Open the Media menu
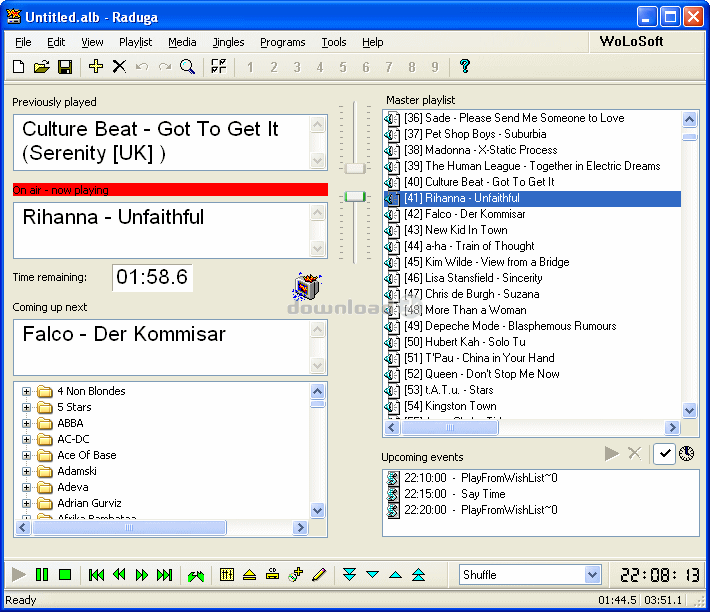This screenshot has width=710, height=612. [x=182, y=42]
